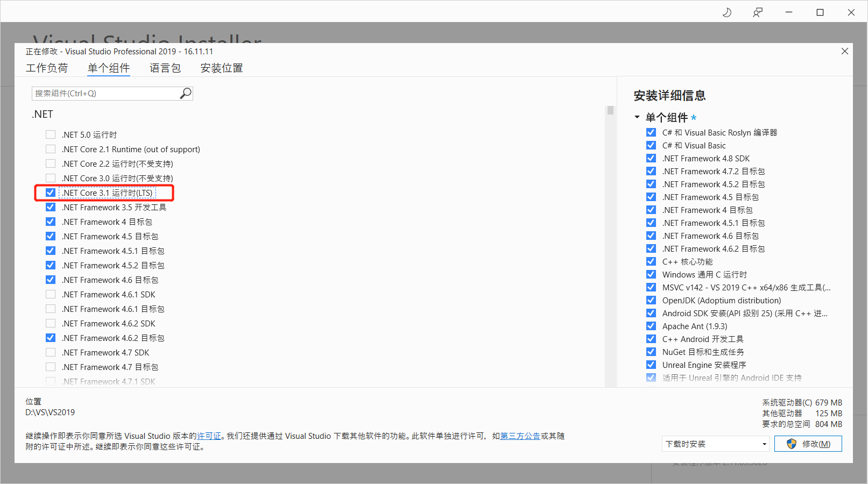The width and height of the screenshot is (868, 484).
Task: Uncheck .NET Core 3.1 运行时(LTS)
Action: pos(50,193)
